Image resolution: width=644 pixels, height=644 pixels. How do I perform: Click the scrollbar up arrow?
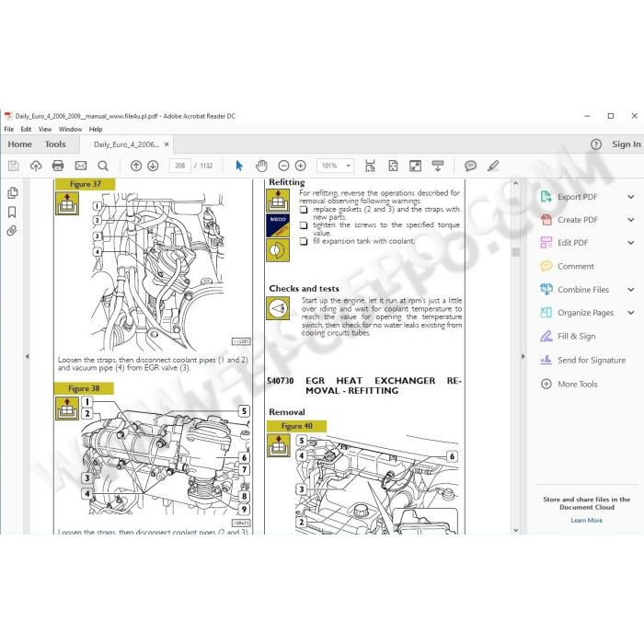click(516, 184)
